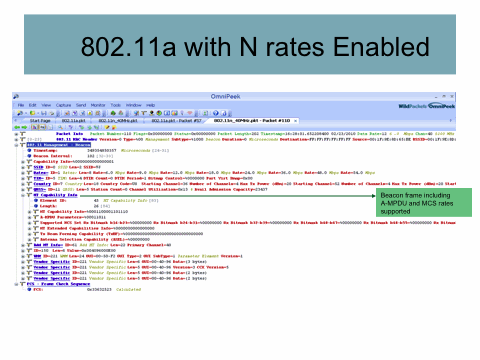Select the 802.11 Management - Beacon row
Viewport: 480px width, 360px height.
coord(59,145)
